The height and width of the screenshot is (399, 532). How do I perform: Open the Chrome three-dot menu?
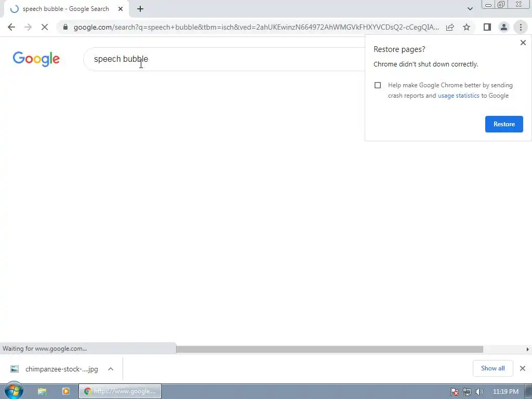pos(521,27)
